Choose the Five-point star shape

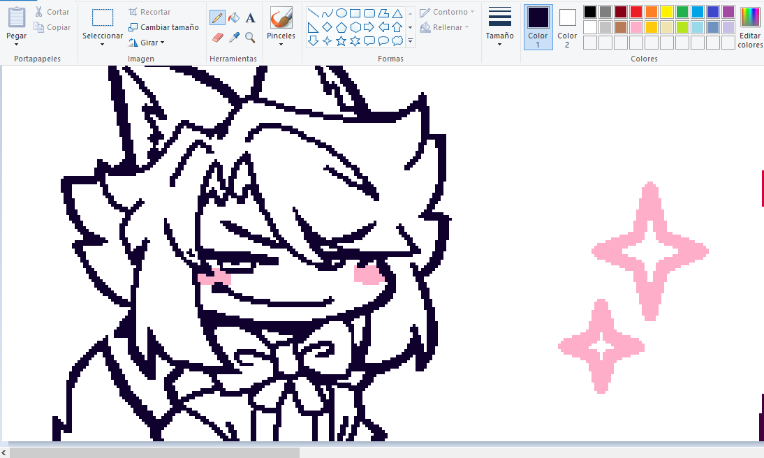[342, 41]
